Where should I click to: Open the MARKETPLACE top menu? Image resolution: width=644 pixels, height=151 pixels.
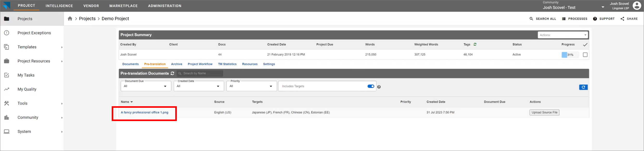click(x=123, y=6)
